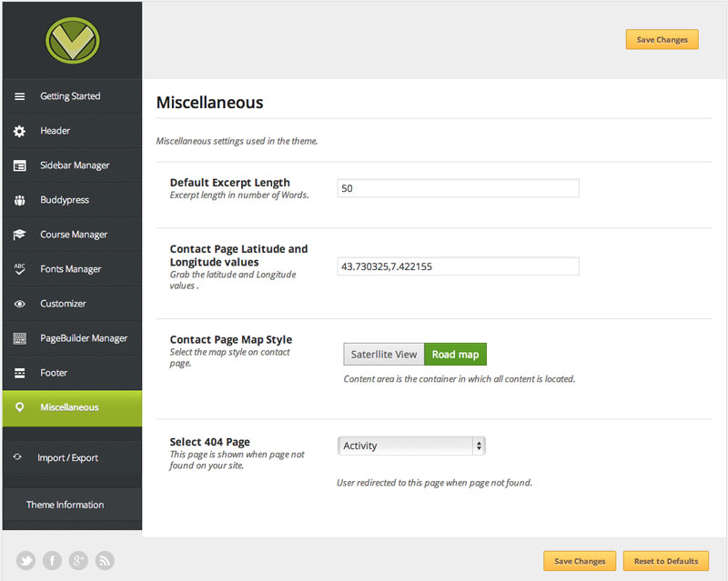Click the Customizer eye icon
Viewport: 728px width, 581px height.
pyautogui.click(x=19, y=304)
